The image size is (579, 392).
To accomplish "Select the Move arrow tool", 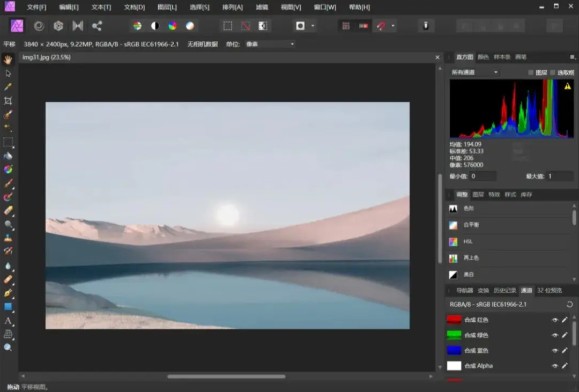I will tap(8, 73).
